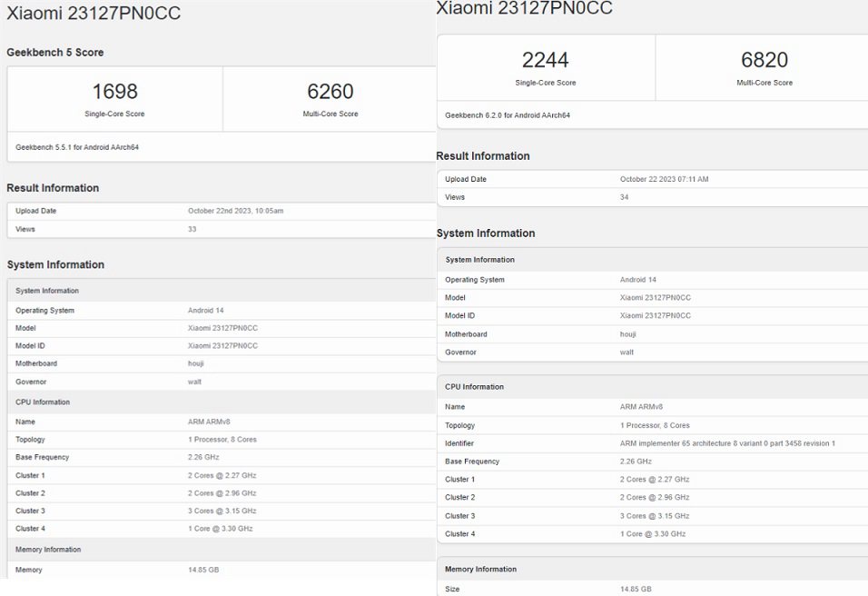The image size is (868, 596).
Task: Click "Geekbench 5.5.1 for Android AArch64" text
Action: (x=77, y=147)
